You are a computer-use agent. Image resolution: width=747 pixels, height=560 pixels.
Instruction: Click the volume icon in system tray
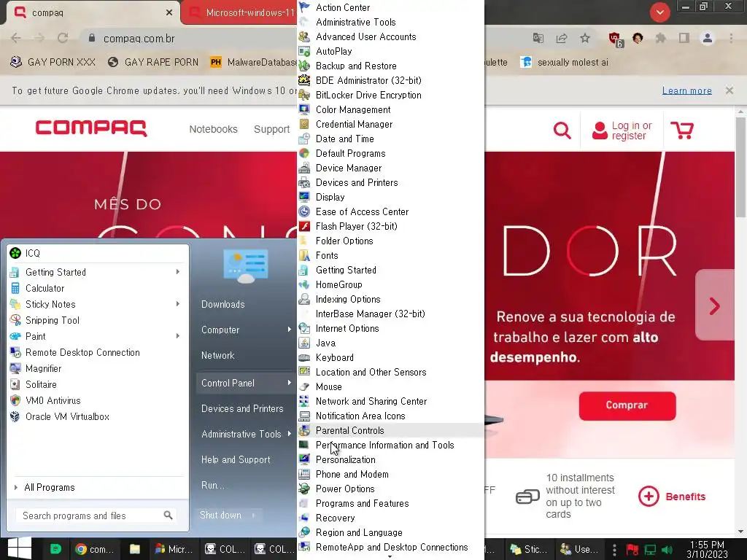(667, 550)
